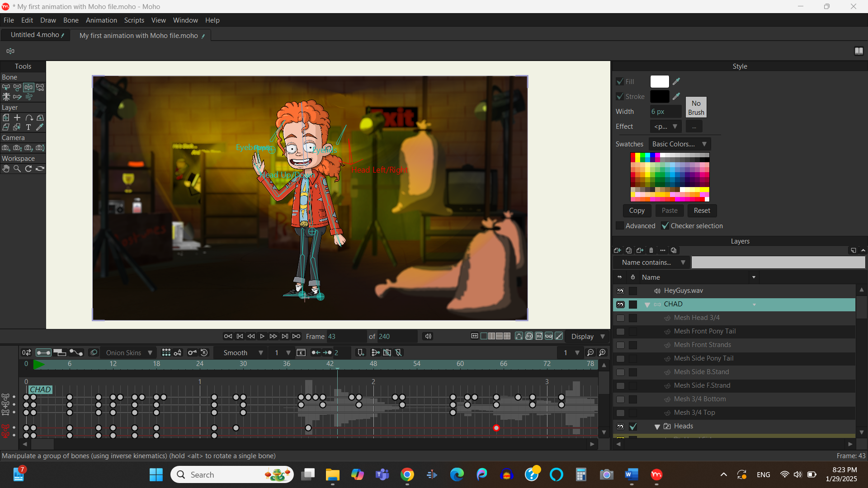
Task: Select the Set Origin plus tool
Action: click(17, 117)
